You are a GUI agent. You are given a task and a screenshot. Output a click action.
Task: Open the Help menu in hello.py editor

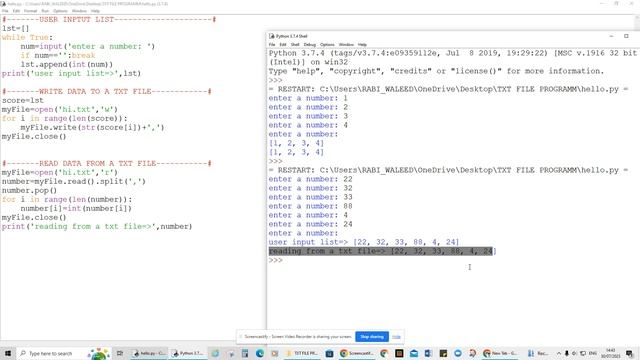click(95, 11)
